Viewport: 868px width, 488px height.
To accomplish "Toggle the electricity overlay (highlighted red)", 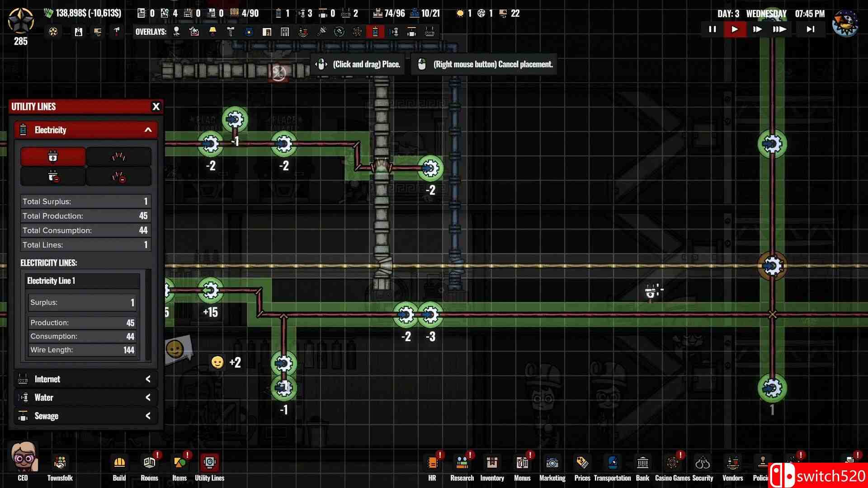I will click(x=375, y=32).
